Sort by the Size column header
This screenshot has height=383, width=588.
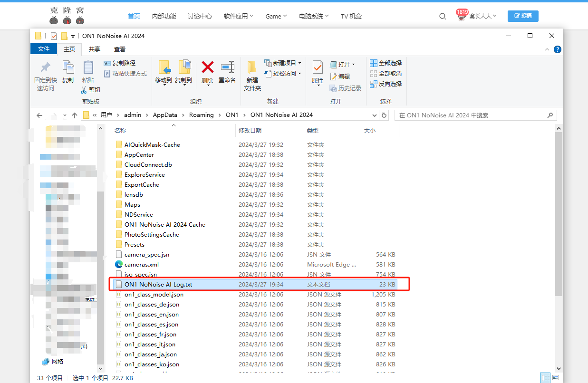coord(380,130)
